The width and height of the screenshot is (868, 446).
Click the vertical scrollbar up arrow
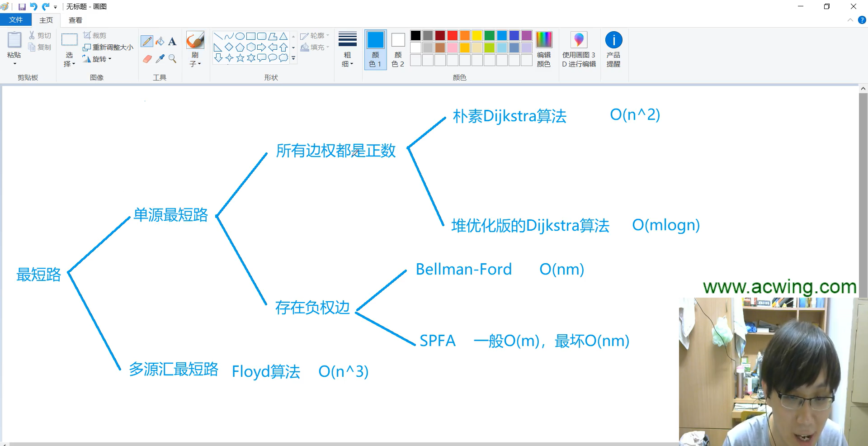[863, 89]
